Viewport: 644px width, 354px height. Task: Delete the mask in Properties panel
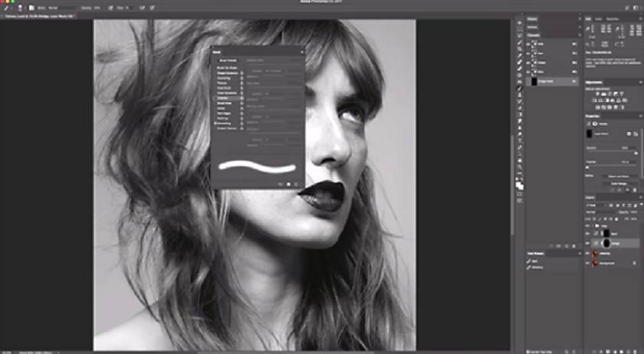[635, 190]
